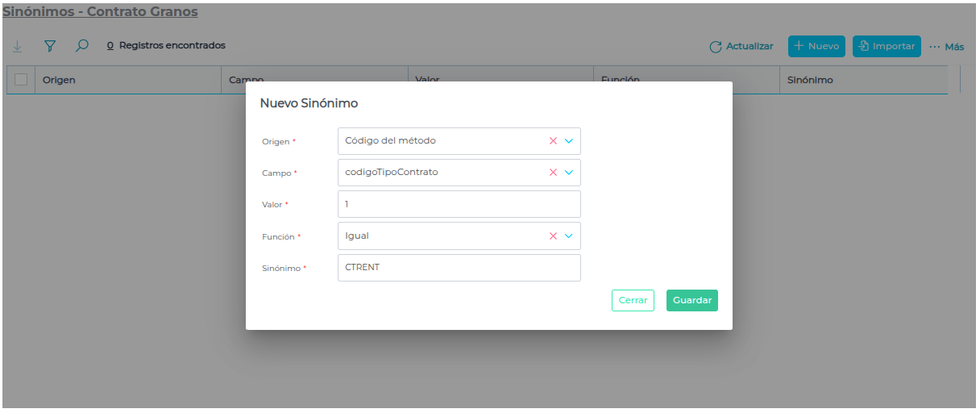Expand the Función dropdown chevron

click(569, 236)
